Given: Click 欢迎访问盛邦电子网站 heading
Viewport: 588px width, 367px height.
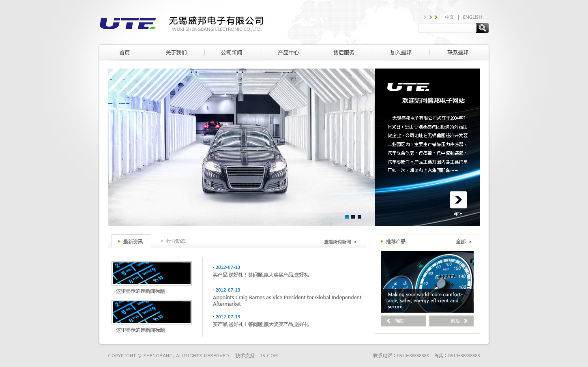Looking at the screenshot, I should pyautogui.click(x=433, y=101).
